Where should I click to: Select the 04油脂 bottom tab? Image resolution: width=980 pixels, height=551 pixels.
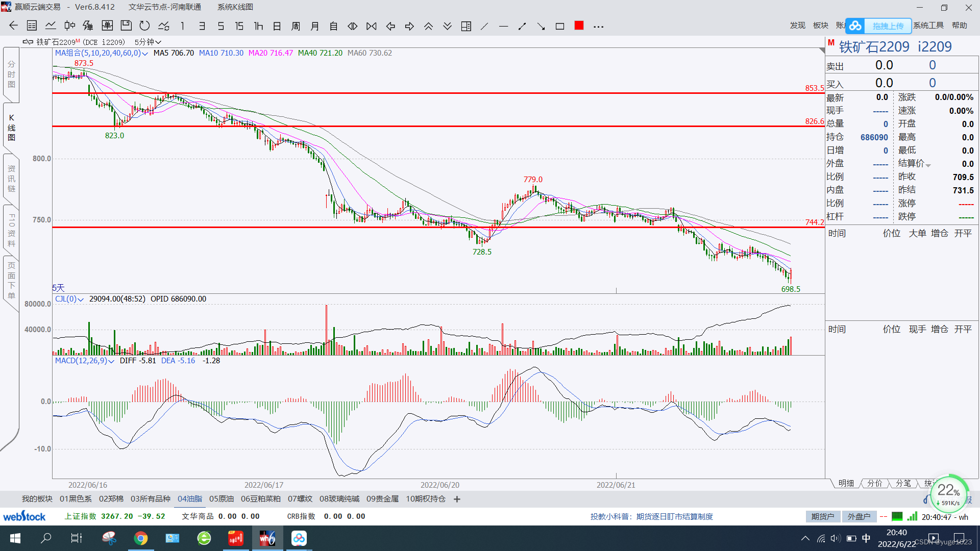190,499
